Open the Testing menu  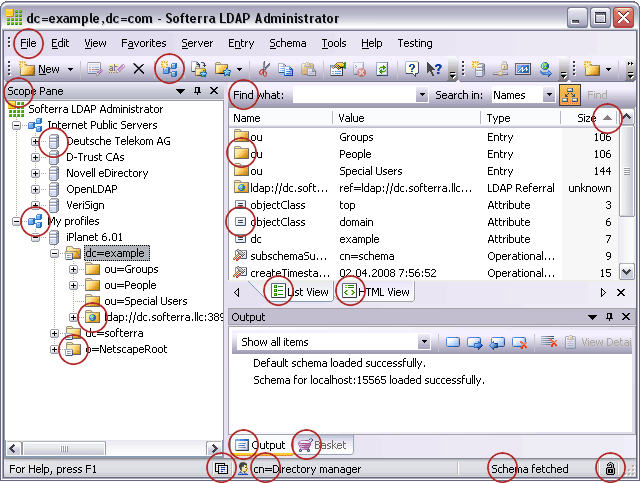415,43
